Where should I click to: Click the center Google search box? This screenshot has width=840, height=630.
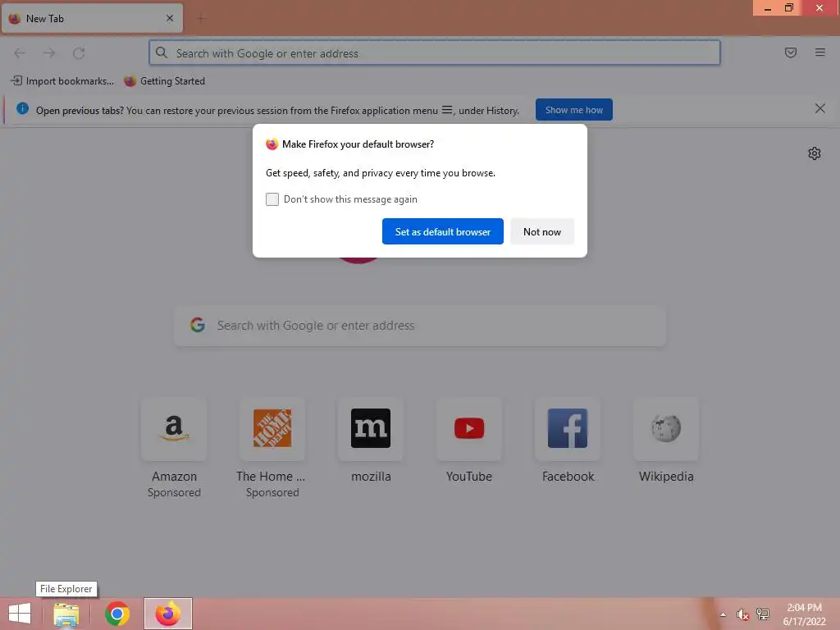tap(420, 326)
